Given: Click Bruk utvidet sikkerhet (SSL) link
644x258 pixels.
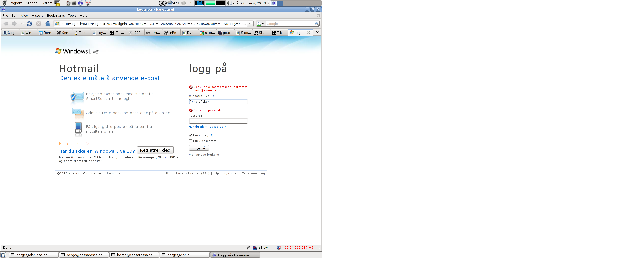Looking at the screenshot, I should click(x=188, y=173).
